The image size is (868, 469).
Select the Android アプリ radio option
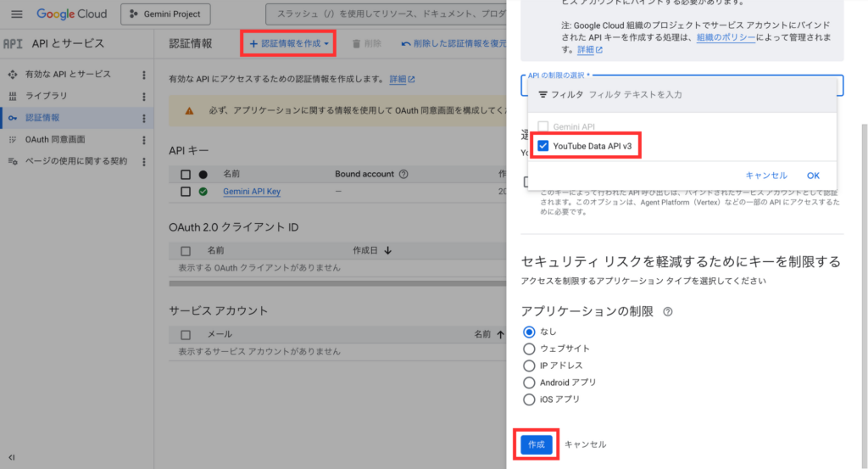pyautogui.click(x=529, y=382)
